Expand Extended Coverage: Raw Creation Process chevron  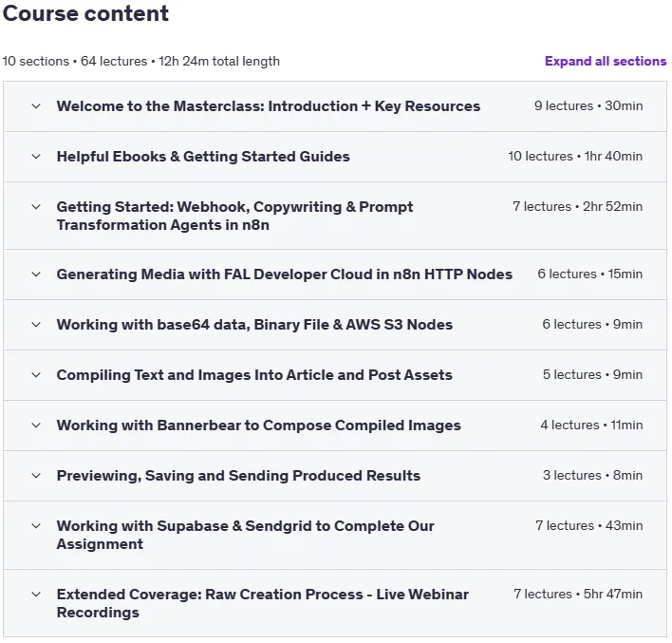tap(36, 595)
